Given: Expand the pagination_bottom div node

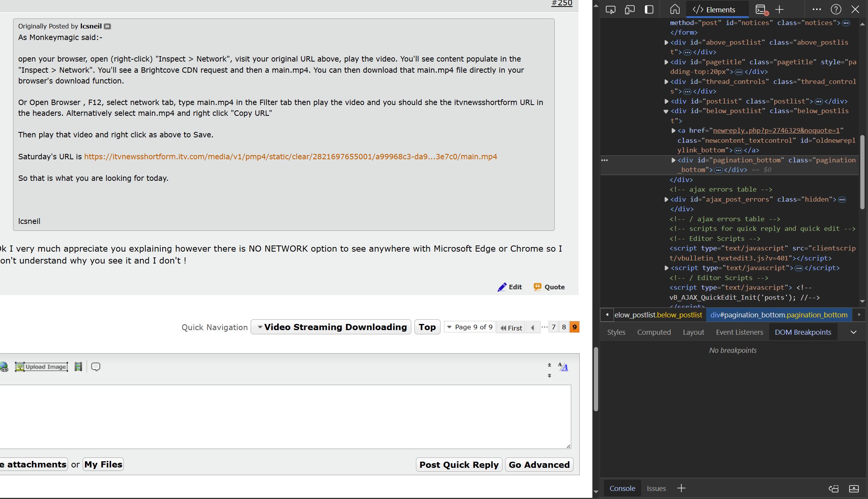Looking at the screenshot, I should tap(673, 160).
